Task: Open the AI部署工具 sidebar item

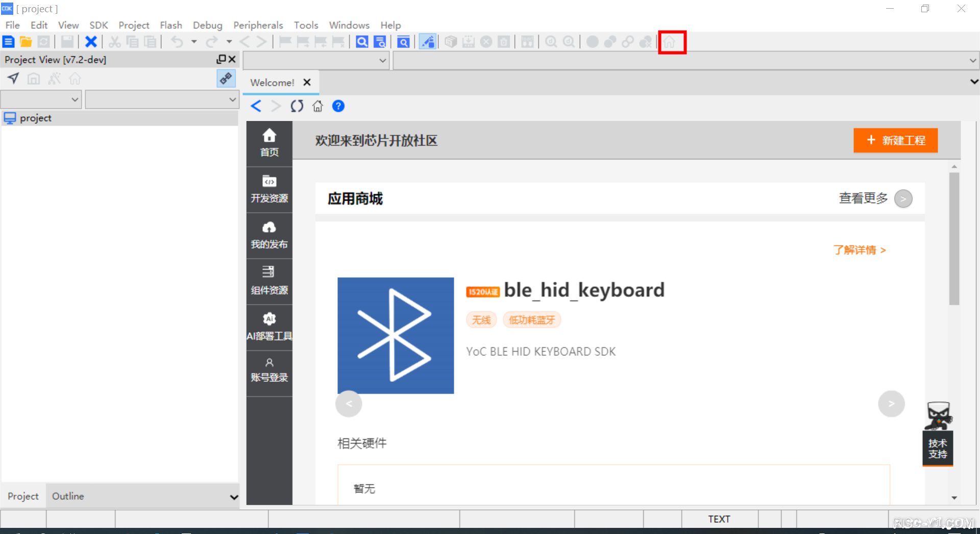Action: (269, 327)
